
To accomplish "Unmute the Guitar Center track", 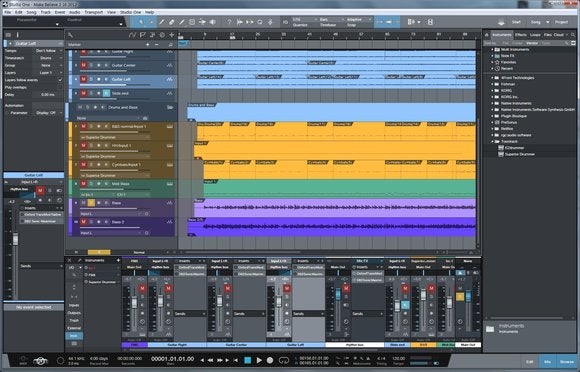I will click(84, 65).
